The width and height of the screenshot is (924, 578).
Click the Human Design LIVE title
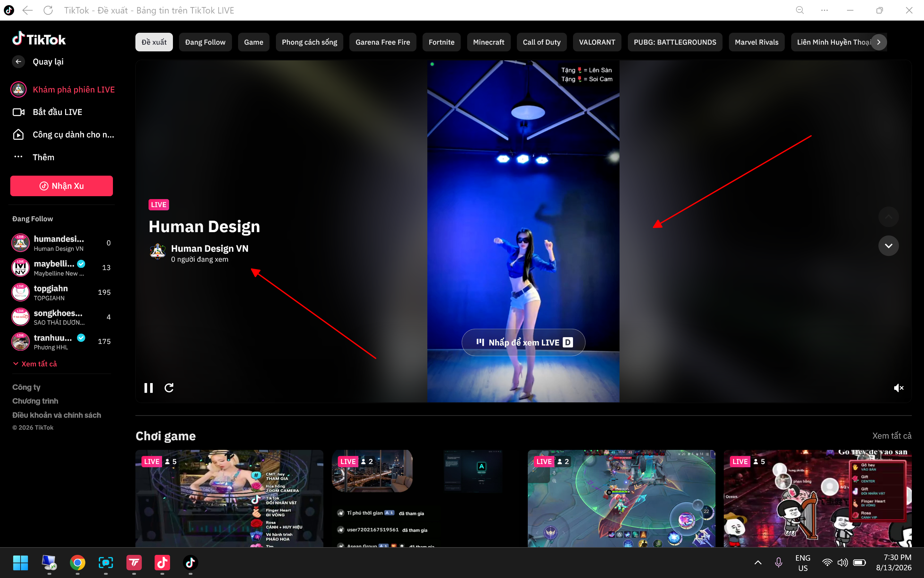(204, 226)
